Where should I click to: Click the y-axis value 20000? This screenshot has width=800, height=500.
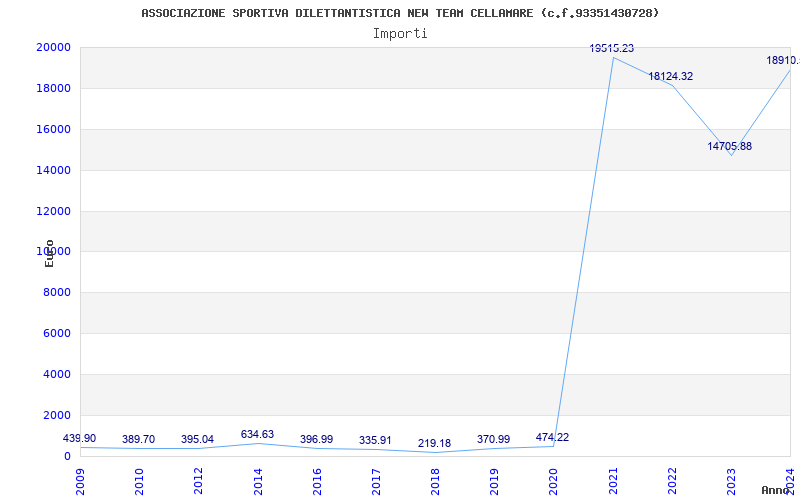coord(53,47)
